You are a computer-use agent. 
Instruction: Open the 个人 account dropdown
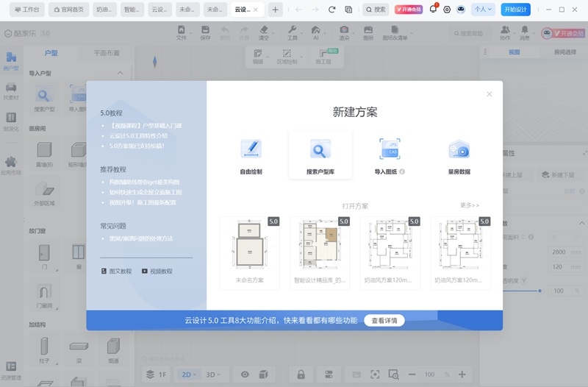(x=483, y=10)
